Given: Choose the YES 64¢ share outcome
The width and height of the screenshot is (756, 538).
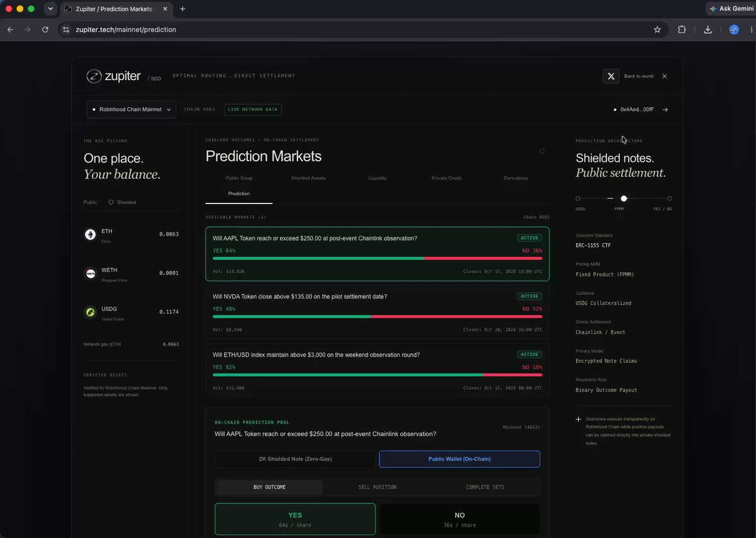Looking at the screenshot, I should [295, 519].
